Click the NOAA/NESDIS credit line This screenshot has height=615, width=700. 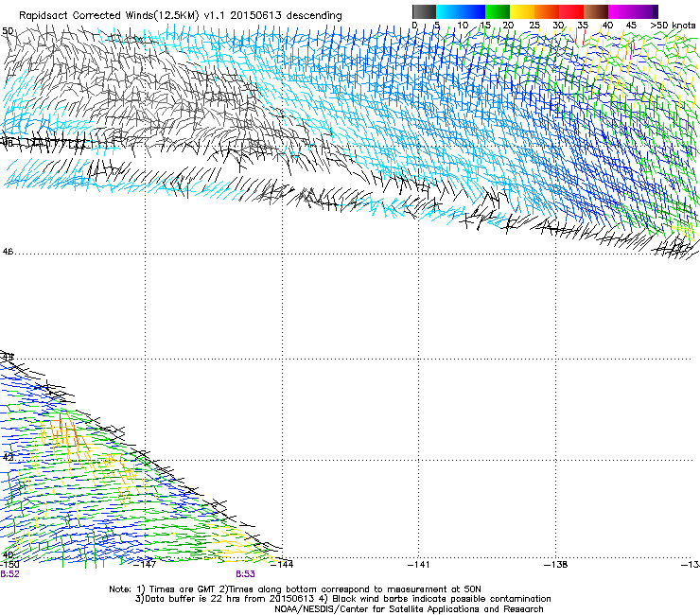click(409, 609)
